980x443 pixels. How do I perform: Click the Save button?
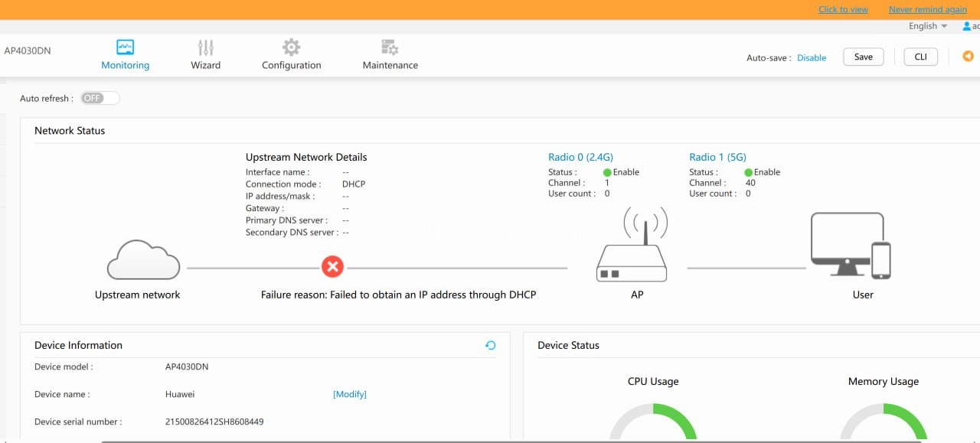pos(863,57)
